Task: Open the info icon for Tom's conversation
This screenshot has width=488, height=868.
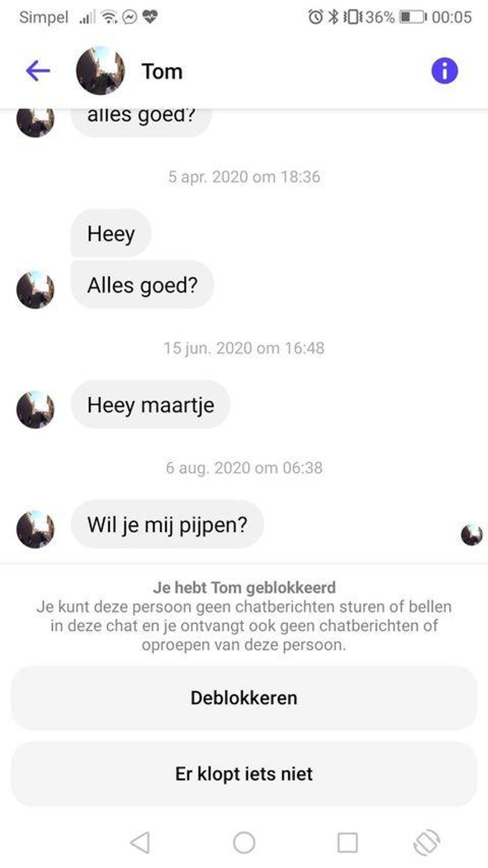Action: [444, 71]
